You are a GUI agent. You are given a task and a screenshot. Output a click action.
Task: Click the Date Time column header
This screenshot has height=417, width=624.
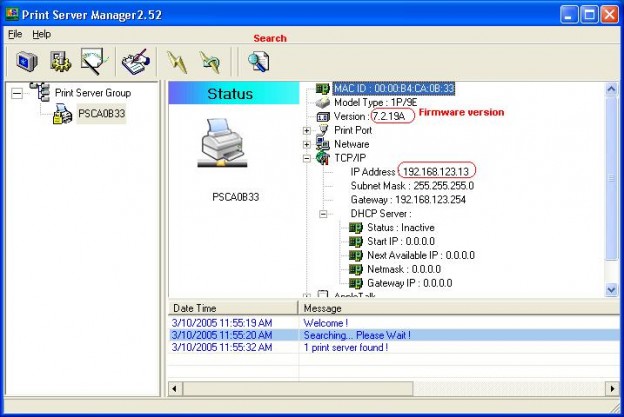196,308
